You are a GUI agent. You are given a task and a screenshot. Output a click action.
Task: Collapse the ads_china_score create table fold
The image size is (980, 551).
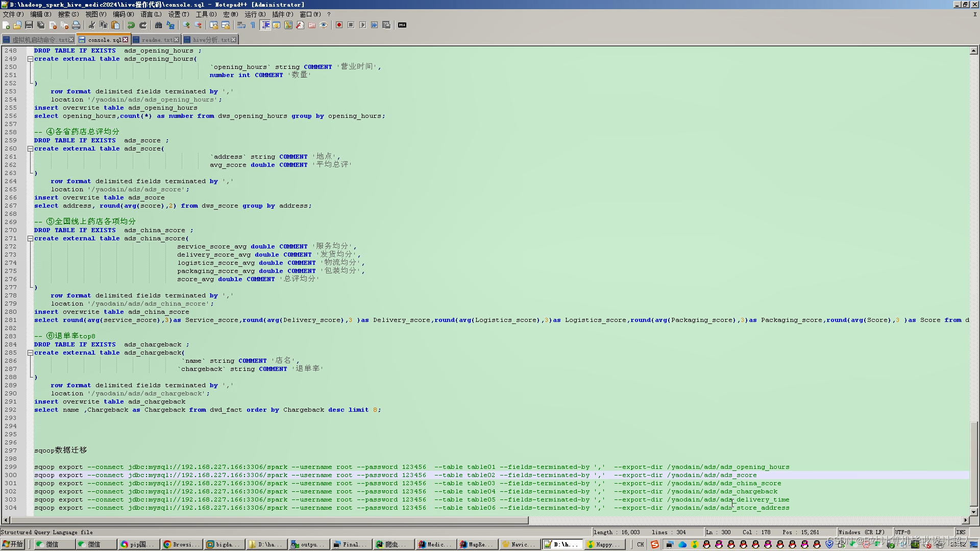[30, 238]
